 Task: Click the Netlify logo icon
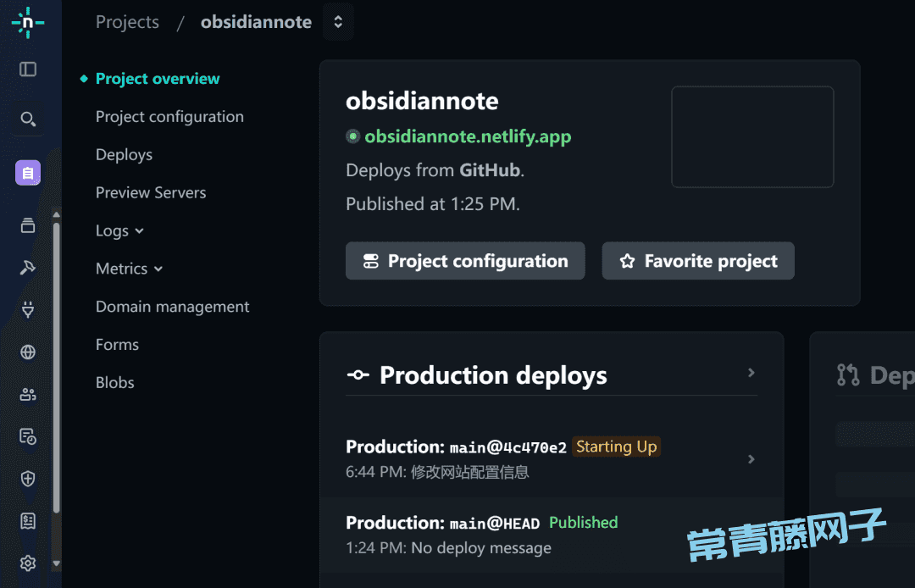(x=27, y=23)
